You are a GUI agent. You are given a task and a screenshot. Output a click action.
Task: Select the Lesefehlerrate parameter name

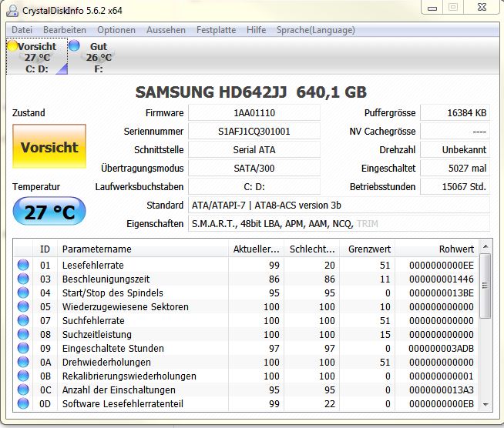[93, 265]
